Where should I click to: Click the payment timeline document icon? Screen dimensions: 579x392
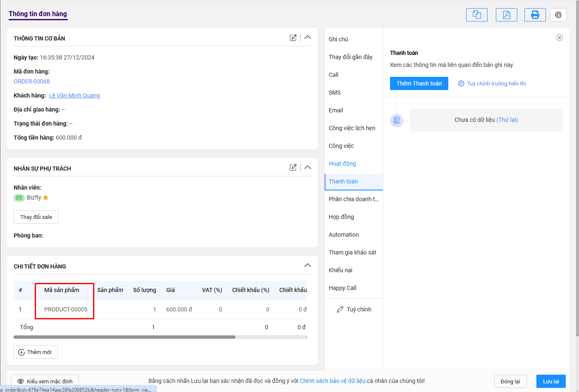(397, 120)
